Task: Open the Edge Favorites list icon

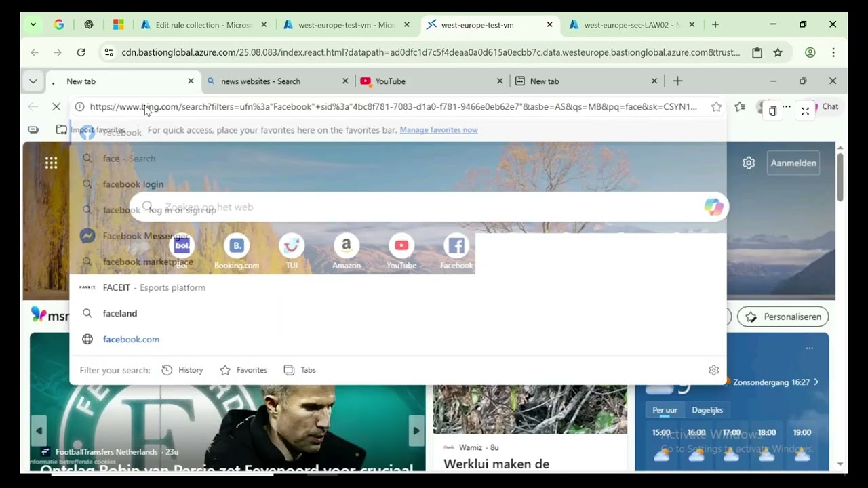Action: coord(740,106)
